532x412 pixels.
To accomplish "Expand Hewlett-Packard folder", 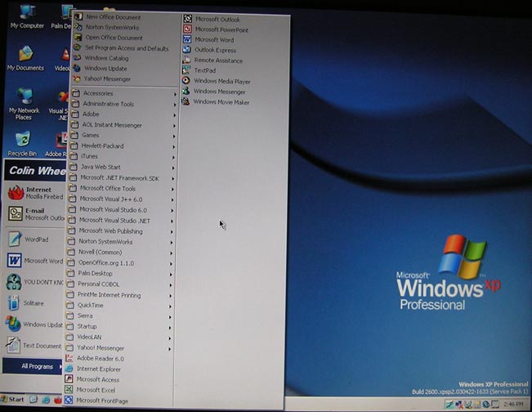I will point(123,146).
